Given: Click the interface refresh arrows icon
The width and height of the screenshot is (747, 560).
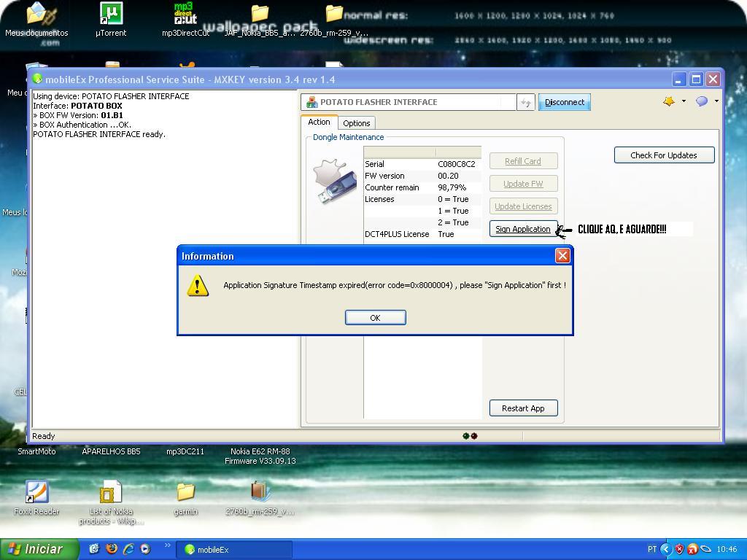Looking at the screenshot, I should click(x=525, y=103).
